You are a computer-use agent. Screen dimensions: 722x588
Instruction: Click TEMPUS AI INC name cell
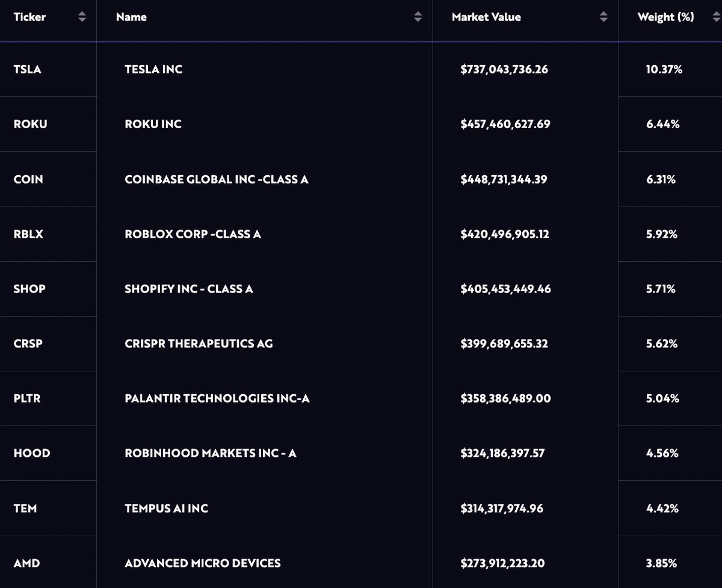166,509
